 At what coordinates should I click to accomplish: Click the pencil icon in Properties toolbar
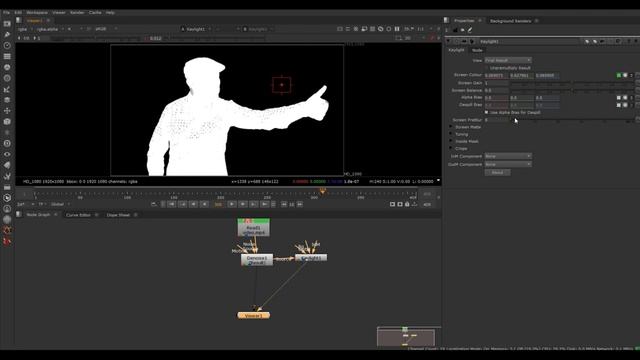(x=470, y=30)
